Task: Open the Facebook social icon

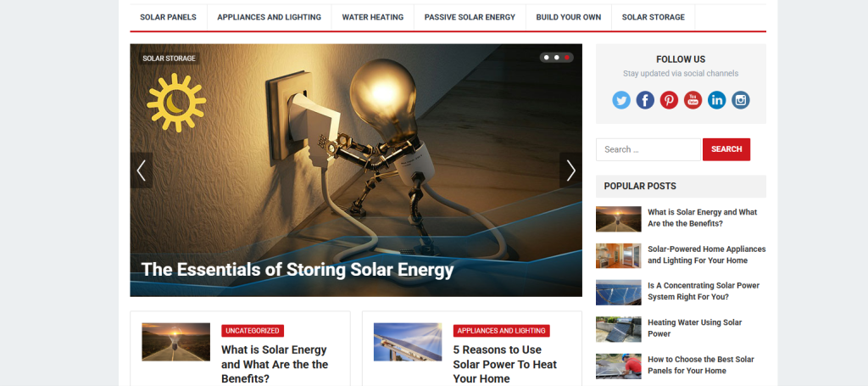Action: 645,100
